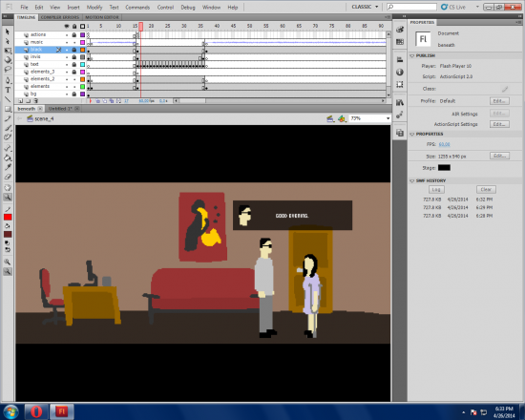This screenshot has height=420, width=525.
Task: Collapse the PUBLISH section
Action: click(411, 55)
